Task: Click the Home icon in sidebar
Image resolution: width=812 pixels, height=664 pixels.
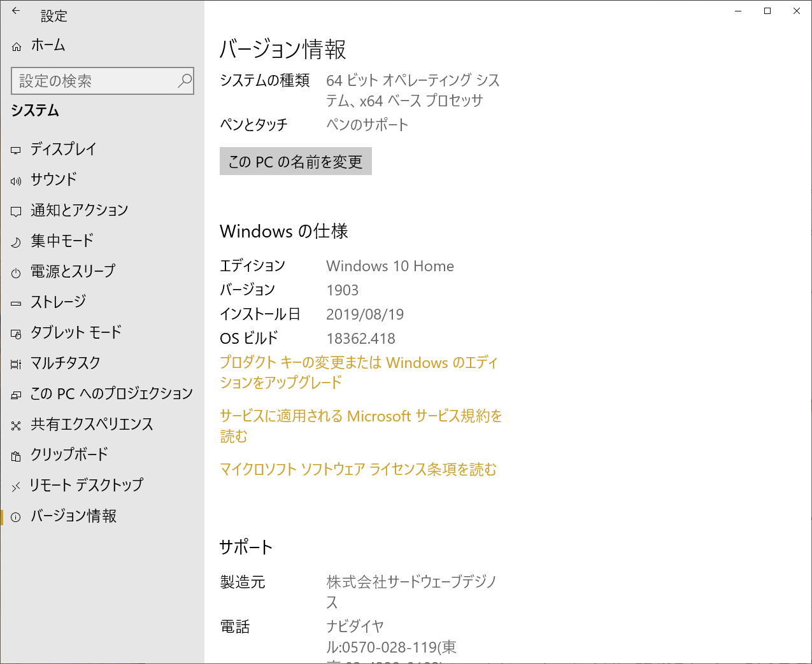Action: [17, 46]
